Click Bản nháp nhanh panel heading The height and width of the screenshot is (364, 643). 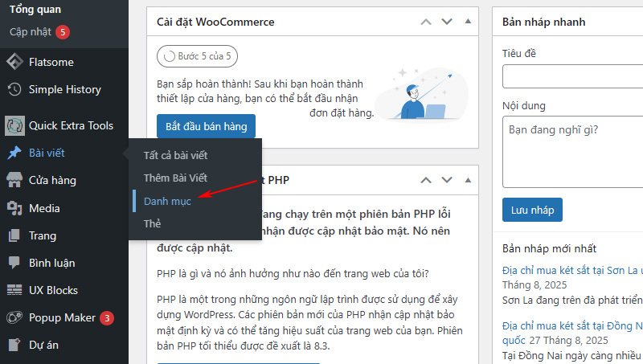pyautogui.click(x=544, y=22)
